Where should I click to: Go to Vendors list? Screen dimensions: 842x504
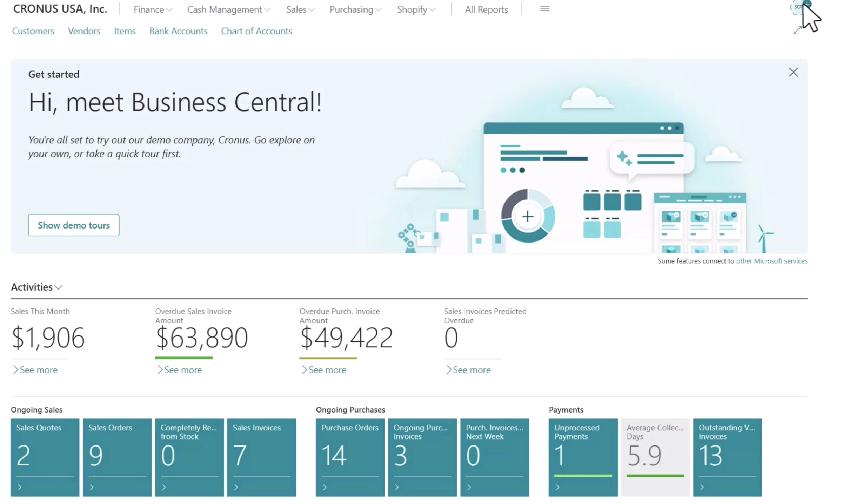pos(84,31)
